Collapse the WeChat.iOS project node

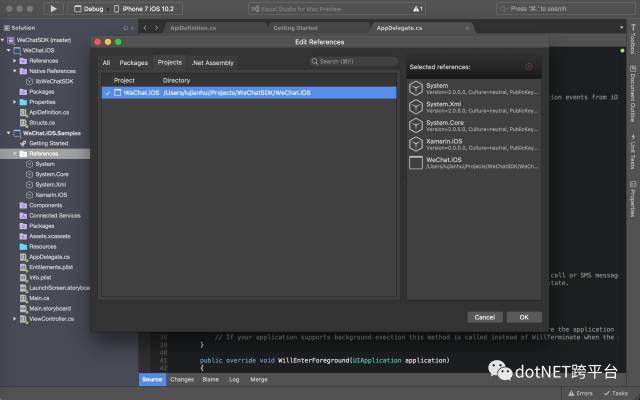tap(9, 50)
